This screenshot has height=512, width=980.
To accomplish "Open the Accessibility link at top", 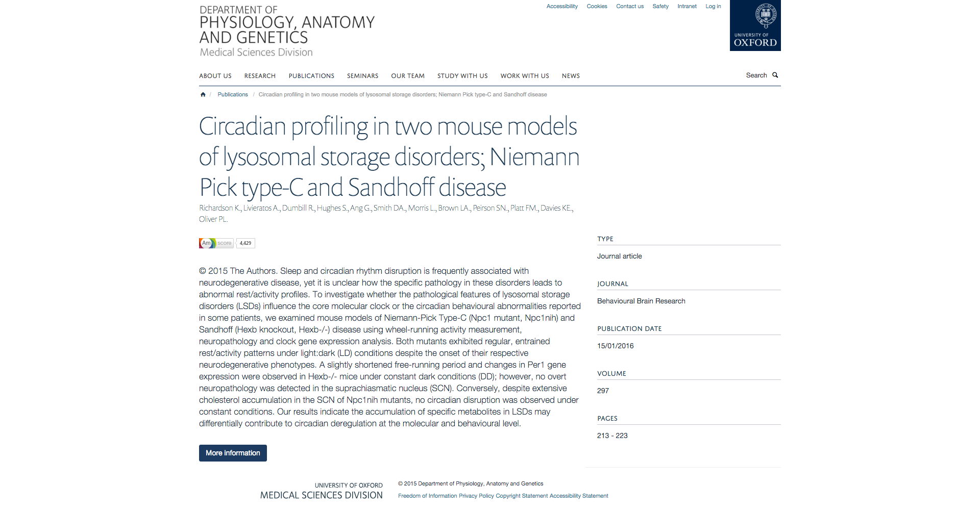I will click(562, 7).
